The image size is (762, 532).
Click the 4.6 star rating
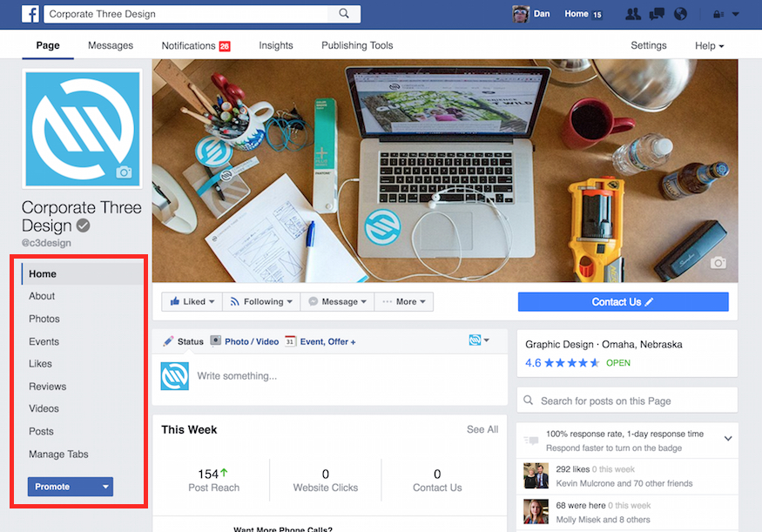click(563, 363)
